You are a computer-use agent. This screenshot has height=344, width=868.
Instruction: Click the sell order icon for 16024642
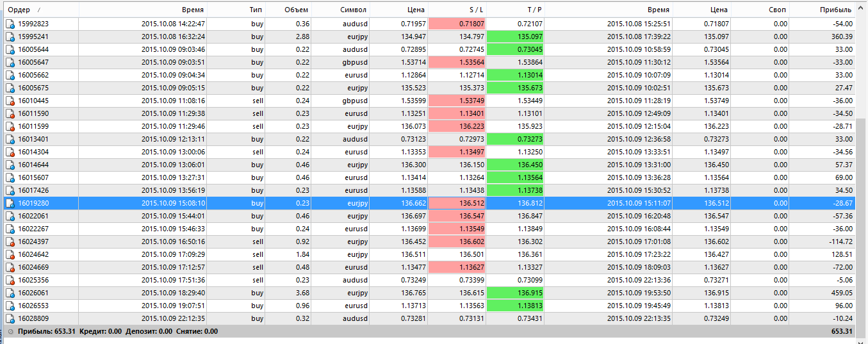tap(10, 254)
